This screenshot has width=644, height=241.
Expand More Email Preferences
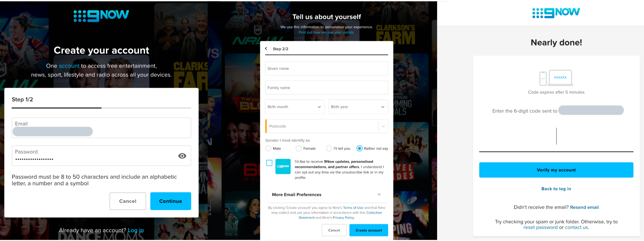tap(327, 195)
